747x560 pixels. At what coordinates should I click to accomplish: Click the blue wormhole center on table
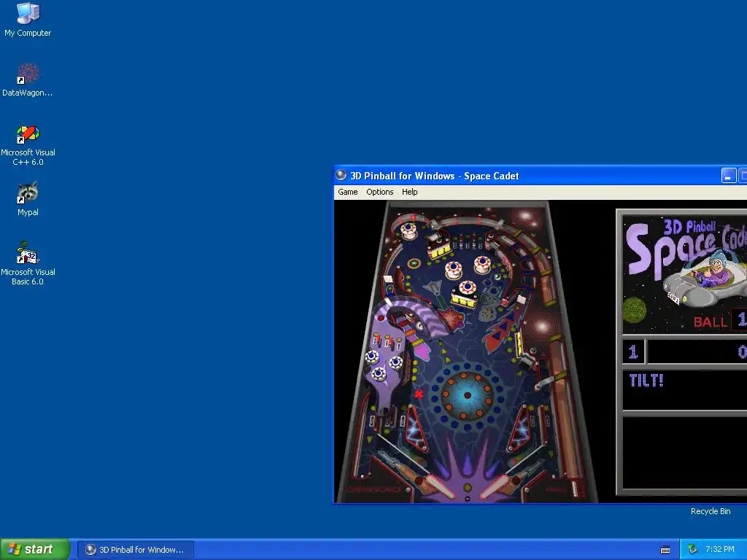coord(468,394)
